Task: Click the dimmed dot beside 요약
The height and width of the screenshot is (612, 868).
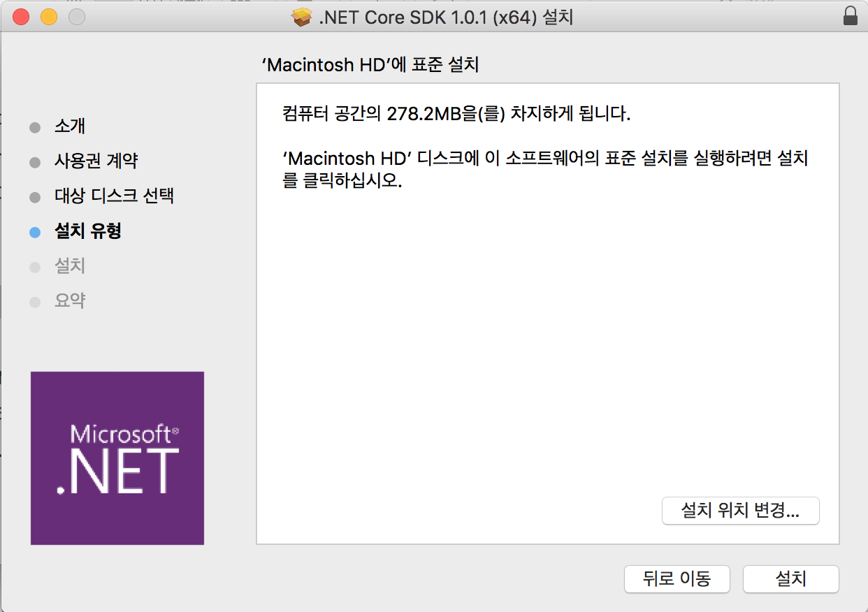Action: tap(34, 300)
